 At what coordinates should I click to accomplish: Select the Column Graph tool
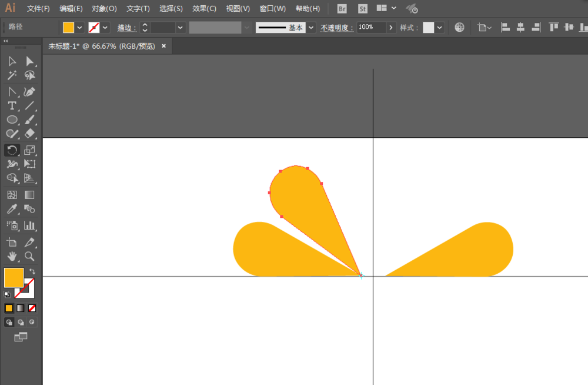coord(29,225)
